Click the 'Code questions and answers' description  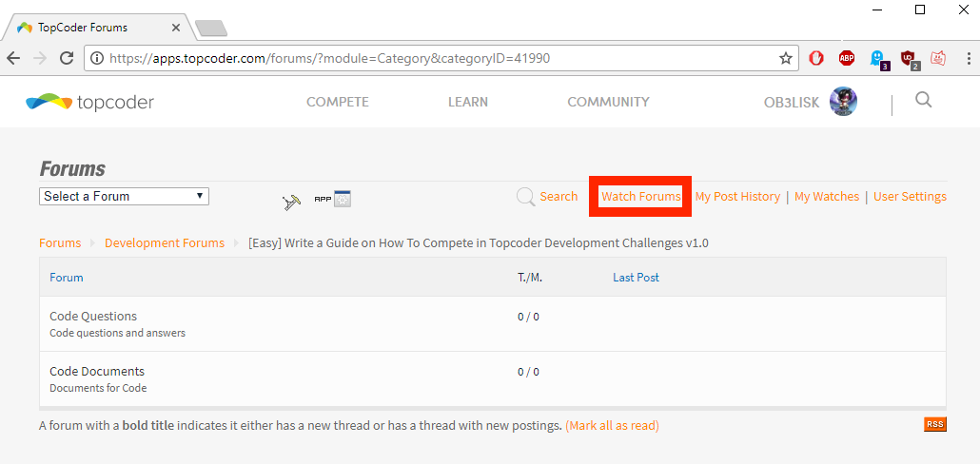tap(117, 333)
